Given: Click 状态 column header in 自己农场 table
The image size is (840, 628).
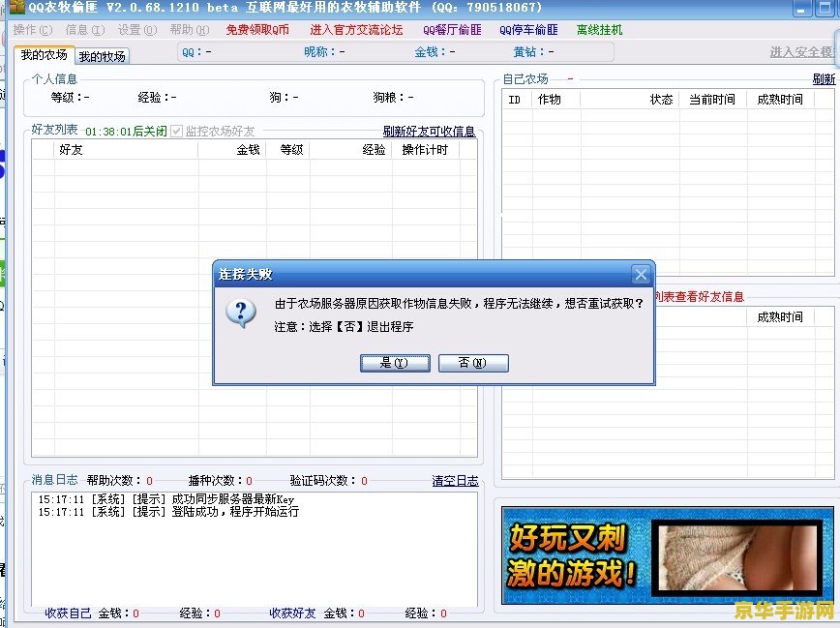Looking at the screenshot, I should [630, 100].
